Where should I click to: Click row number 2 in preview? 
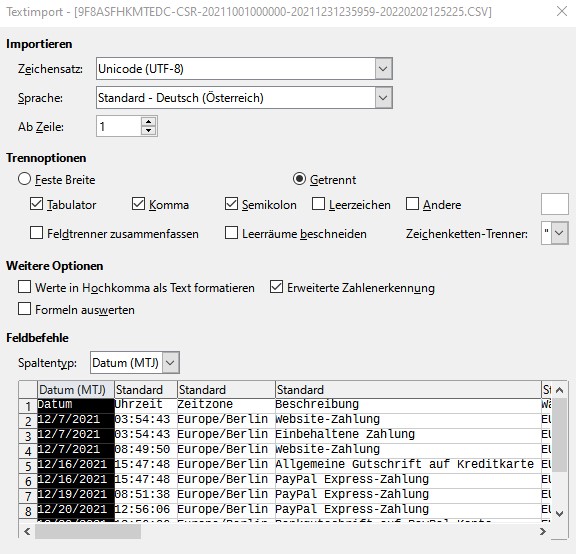tap(28, 421)
